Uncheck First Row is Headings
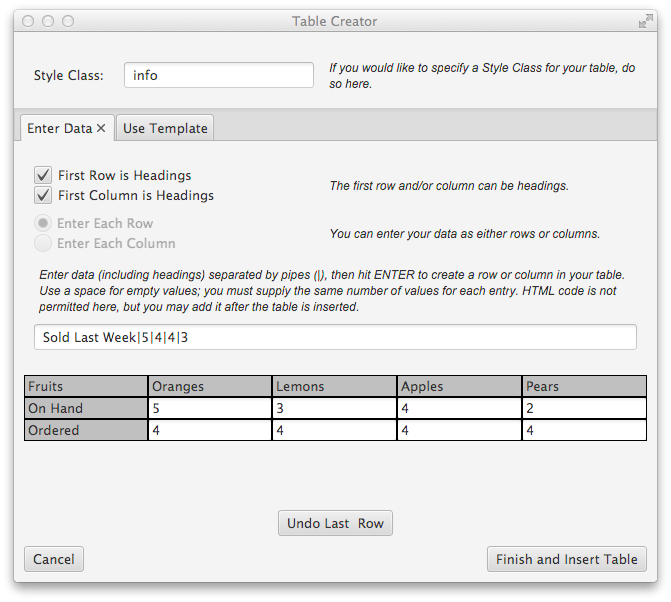671x602 pixels. pos(43,175)
